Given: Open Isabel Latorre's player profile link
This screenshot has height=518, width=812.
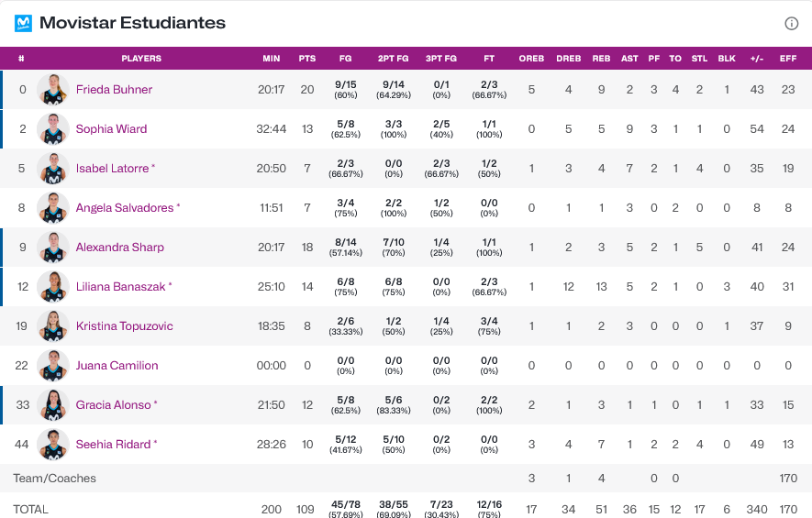Looking at the screenshot, I should pyautogui.click(x=112, y=169).
